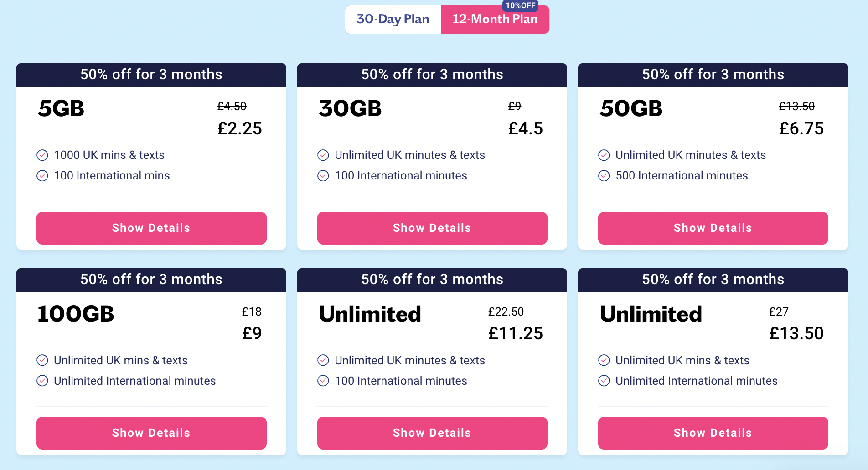Click the 50% off banner above 30GB
868x470 pixels.
(x=432, y=75)
